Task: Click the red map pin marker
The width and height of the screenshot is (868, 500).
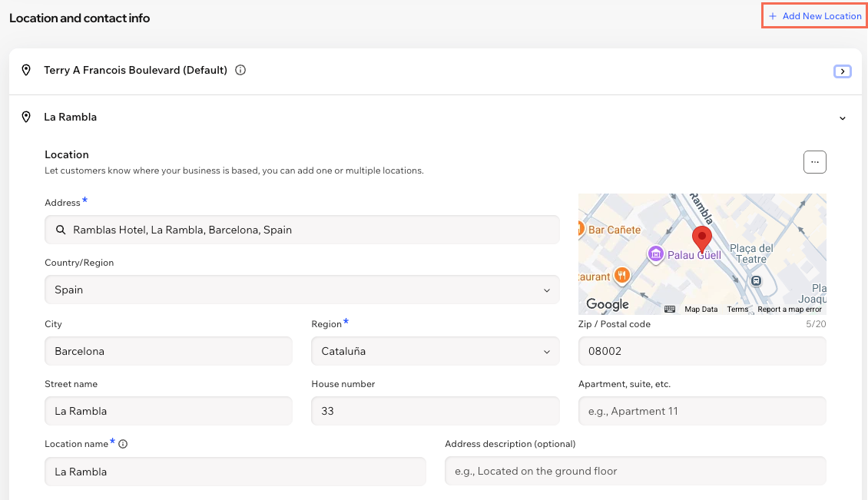Action: (702, 238)
